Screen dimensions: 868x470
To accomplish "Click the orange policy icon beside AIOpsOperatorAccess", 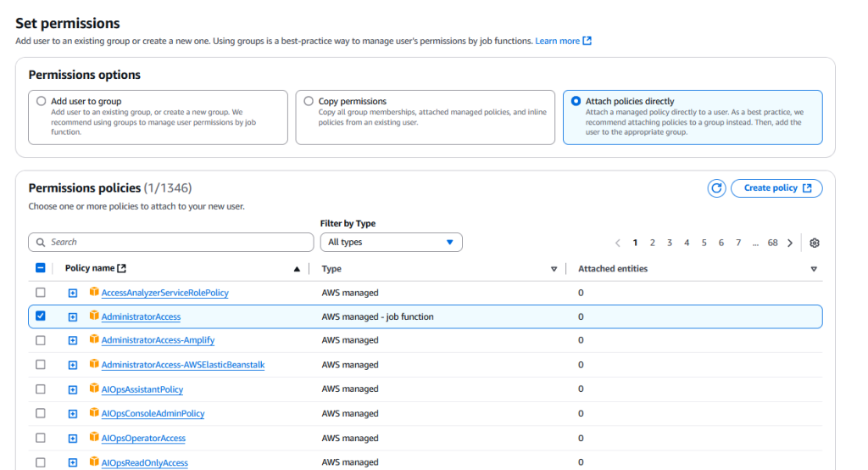I will (94, 437).
